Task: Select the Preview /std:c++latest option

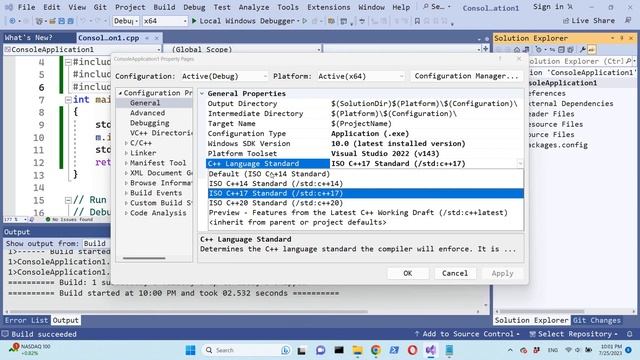Action: pos(366,213)
